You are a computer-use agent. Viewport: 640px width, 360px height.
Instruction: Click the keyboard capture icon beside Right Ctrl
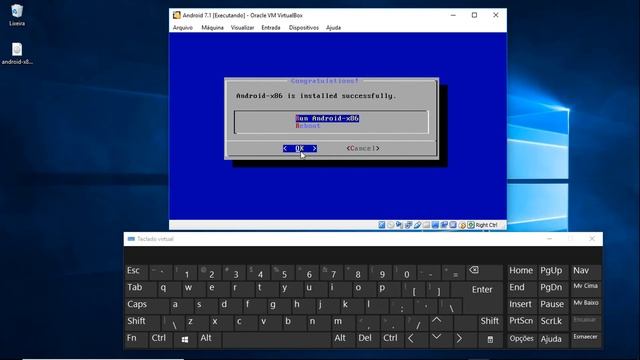471,225
